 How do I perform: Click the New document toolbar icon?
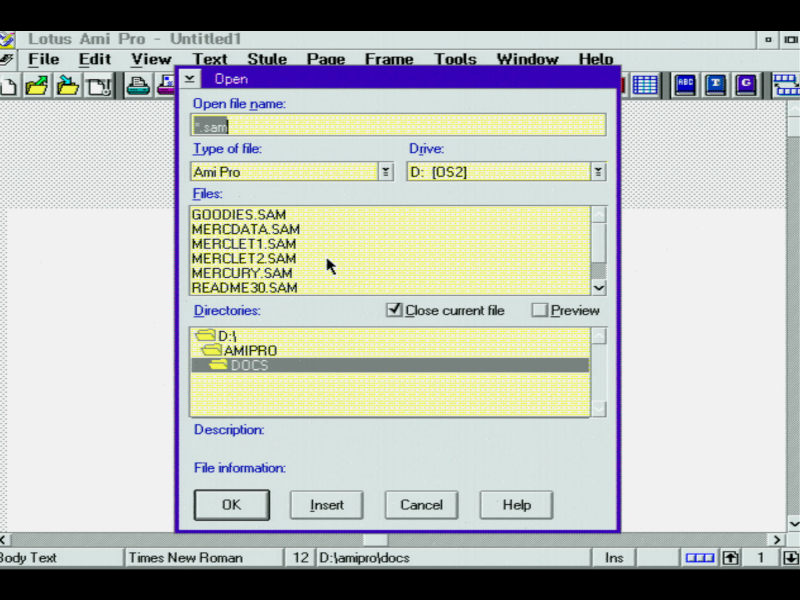(x=8, y=85)
